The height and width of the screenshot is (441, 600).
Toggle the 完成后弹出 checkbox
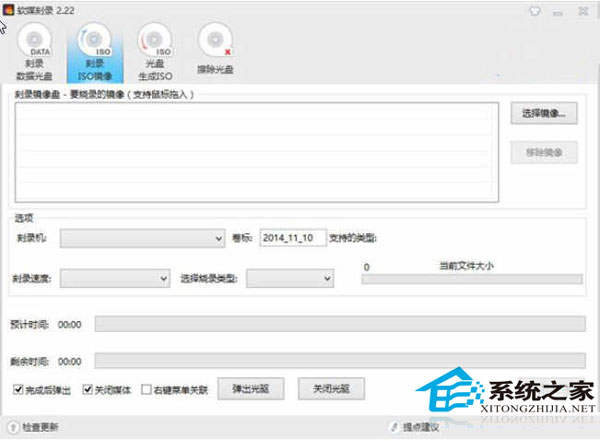18,389
